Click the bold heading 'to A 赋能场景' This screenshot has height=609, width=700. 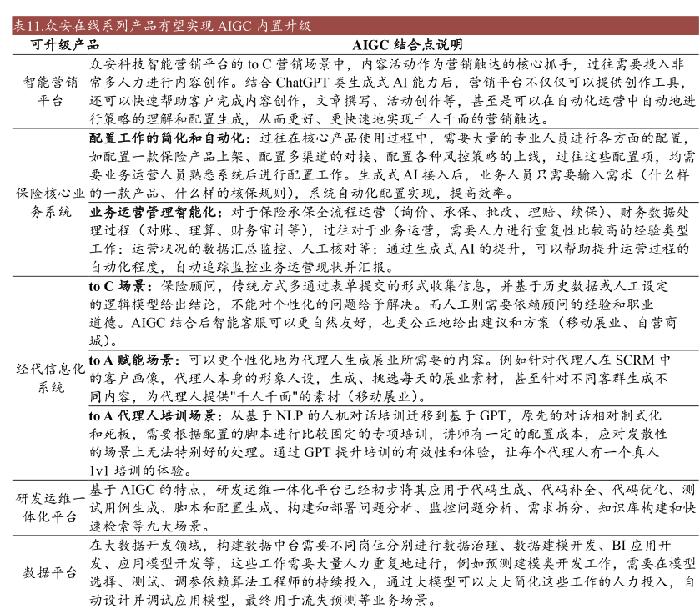[131, 360]
